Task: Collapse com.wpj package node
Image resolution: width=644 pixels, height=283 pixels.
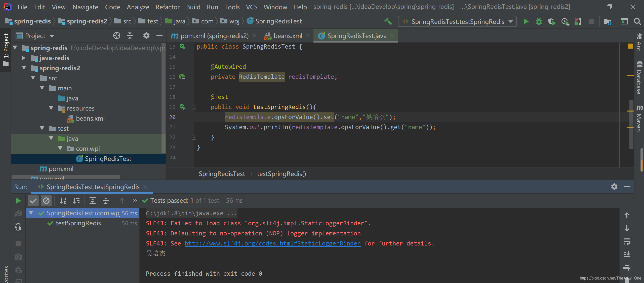Action: click(60, 148)
